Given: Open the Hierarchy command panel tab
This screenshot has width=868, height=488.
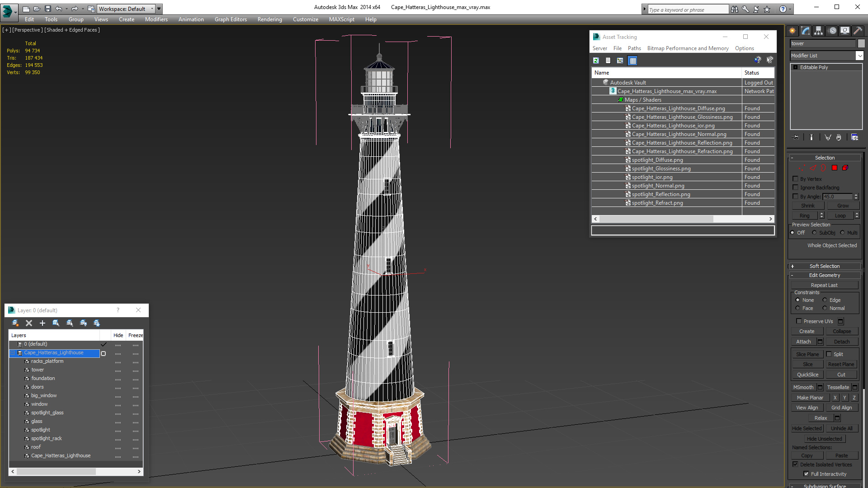Looking at the screenshot, I should click(819, 31).
